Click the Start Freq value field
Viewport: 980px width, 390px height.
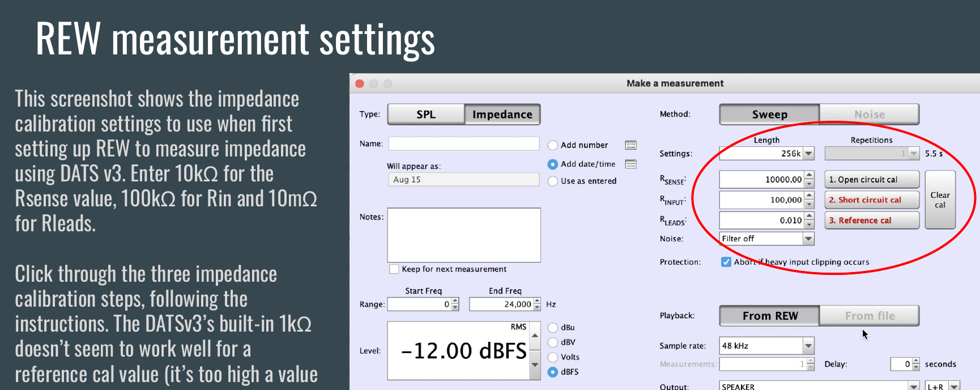click(420, 304)
